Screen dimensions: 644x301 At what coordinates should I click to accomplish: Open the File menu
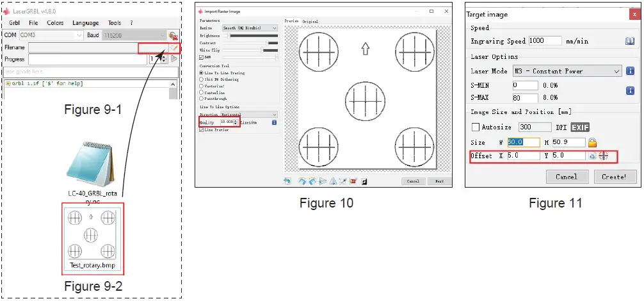(34, 23)
